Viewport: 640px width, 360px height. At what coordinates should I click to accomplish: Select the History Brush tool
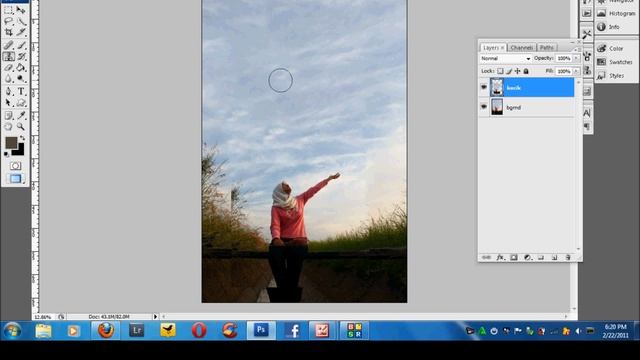(21, 56)
